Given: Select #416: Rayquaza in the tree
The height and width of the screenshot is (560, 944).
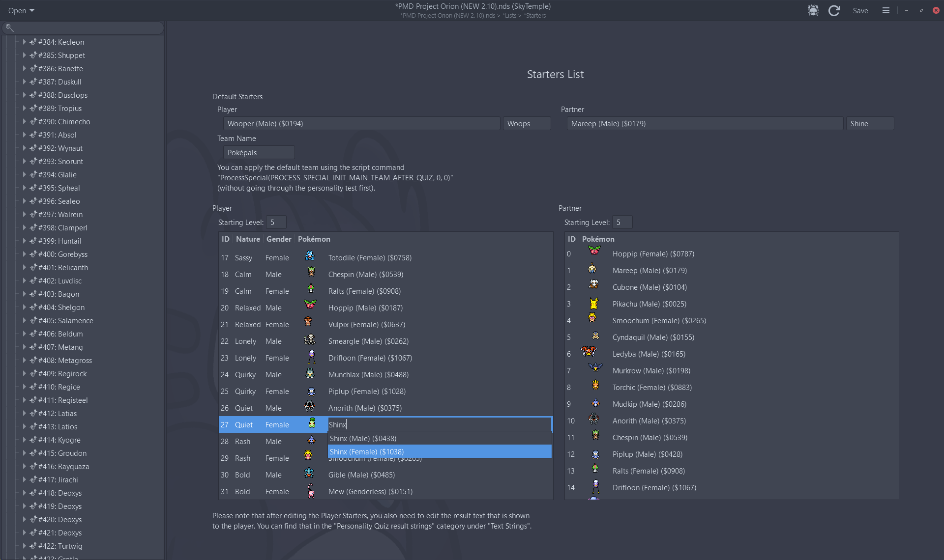Looking at the screenshot, I should [63, 466].
